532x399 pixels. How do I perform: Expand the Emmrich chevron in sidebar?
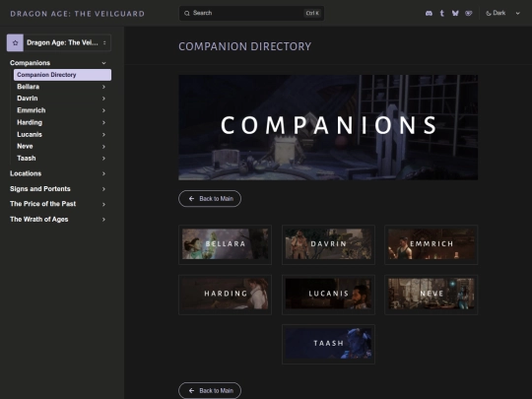click(103, 110)
